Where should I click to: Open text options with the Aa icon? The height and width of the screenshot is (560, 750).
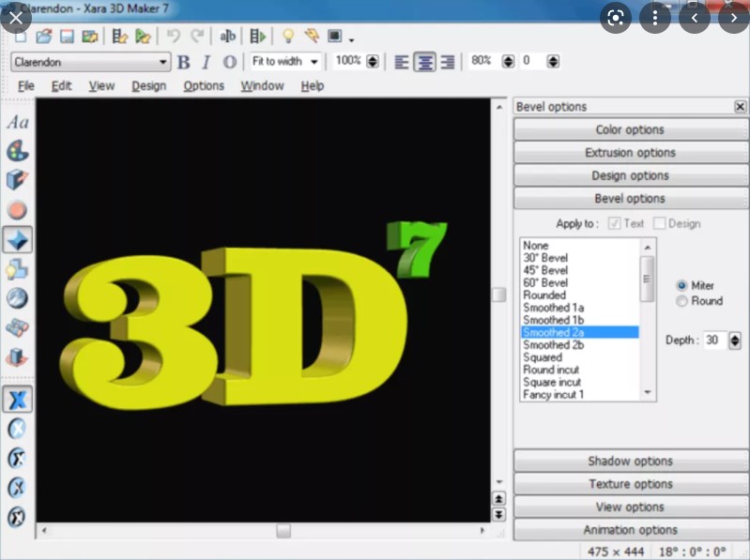(18, 122)
